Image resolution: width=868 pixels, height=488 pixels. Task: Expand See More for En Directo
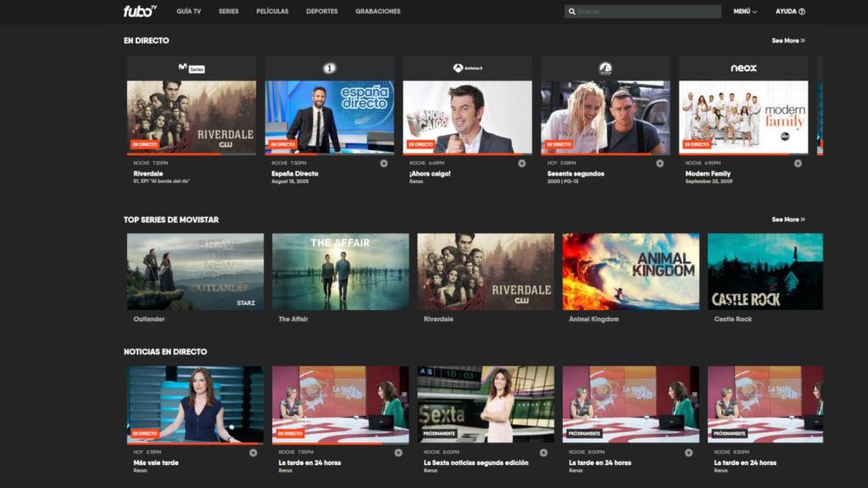(x=787, y=41)
